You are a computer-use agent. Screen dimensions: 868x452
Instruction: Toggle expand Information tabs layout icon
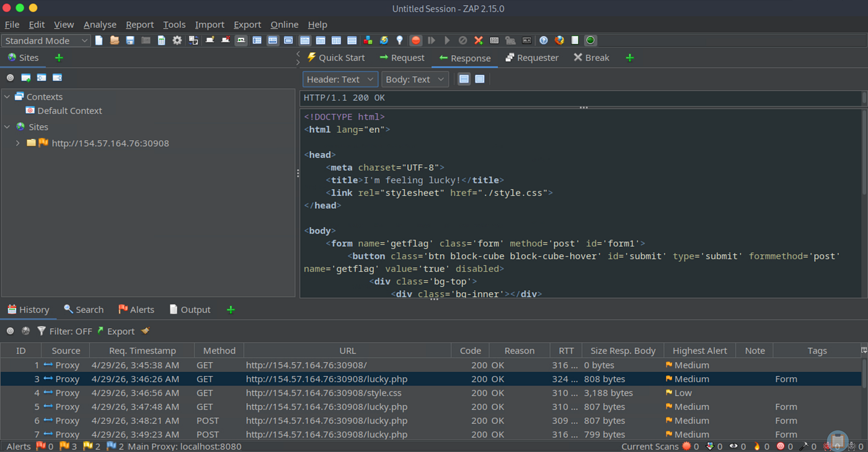tap(273, 40)
